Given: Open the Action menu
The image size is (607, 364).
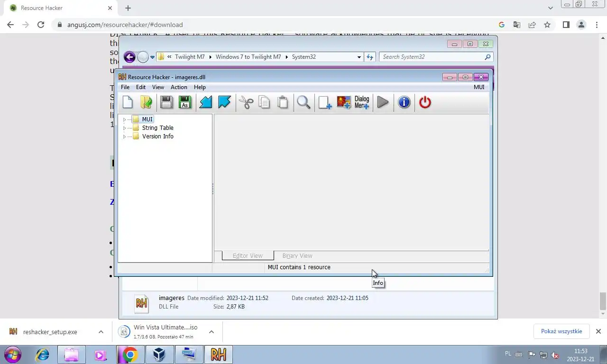Looking at the screenshot, I should click(x=179, y=87).
